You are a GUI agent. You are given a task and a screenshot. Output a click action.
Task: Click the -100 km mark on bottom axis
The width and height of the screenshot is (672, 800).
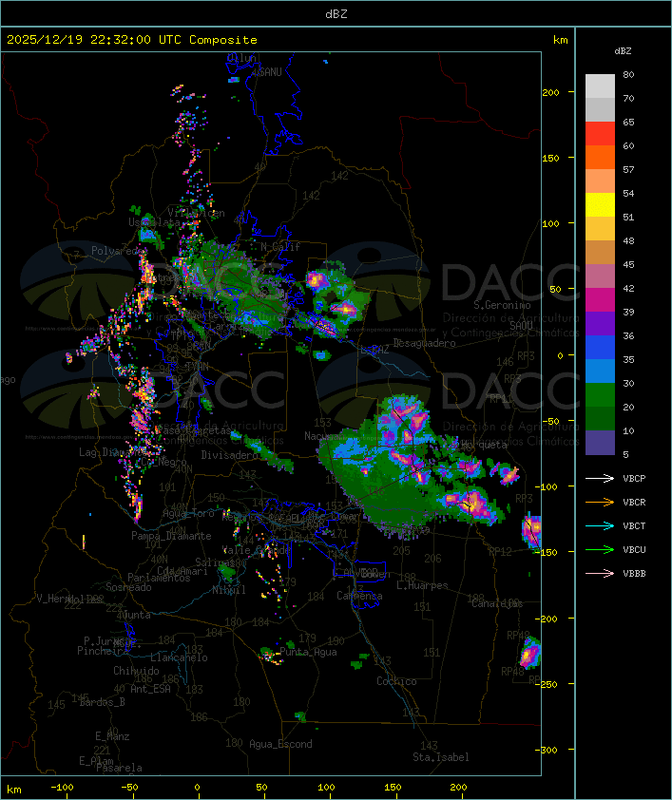pos(62,788)
